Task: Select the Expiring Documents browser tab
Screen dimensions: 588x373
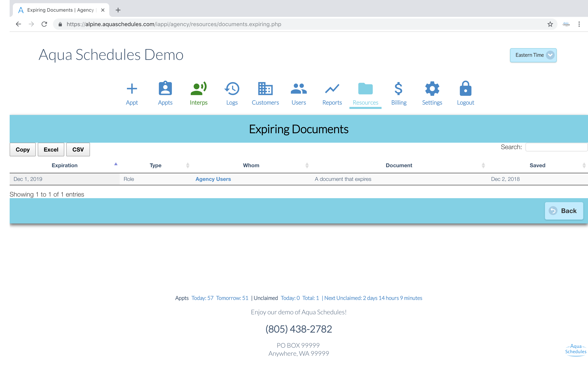Action: coord(61,10)
